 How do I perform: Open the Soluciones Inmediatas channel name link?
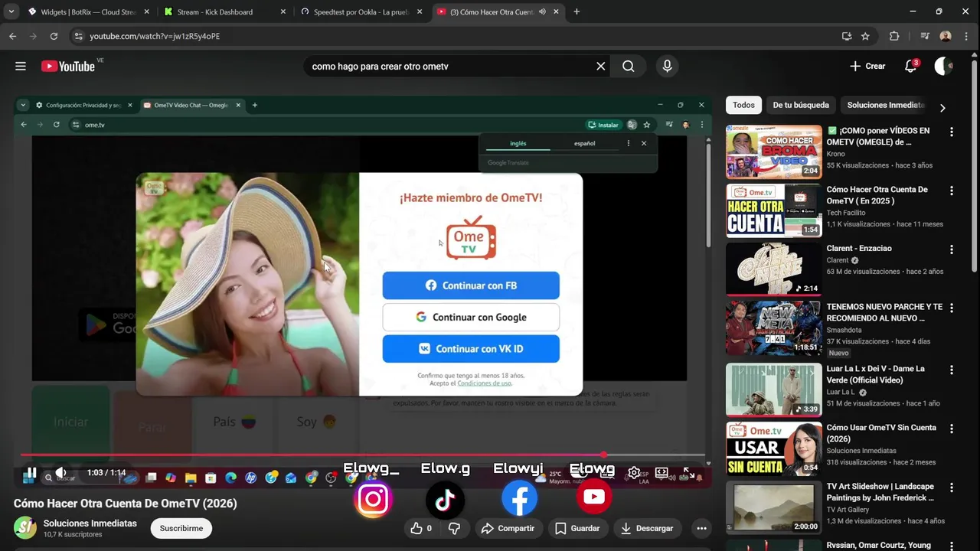click(90, 523)
